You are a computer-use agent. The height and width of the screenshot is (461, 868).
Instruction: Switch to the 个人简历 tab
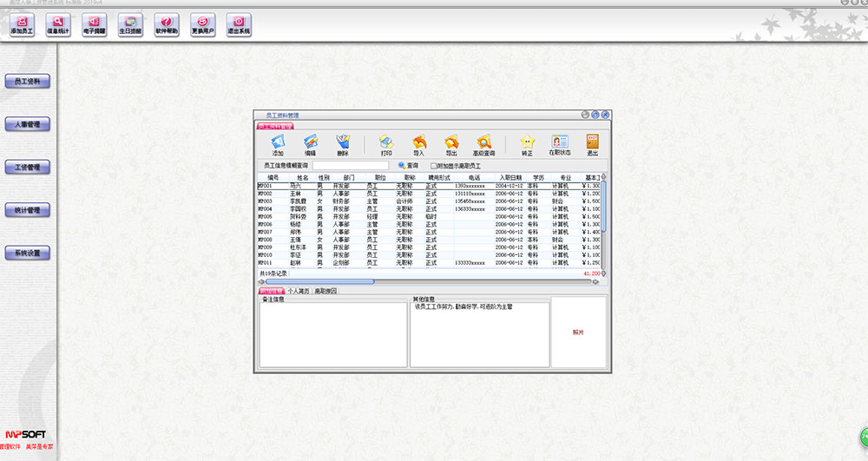(x=299, y=292)
